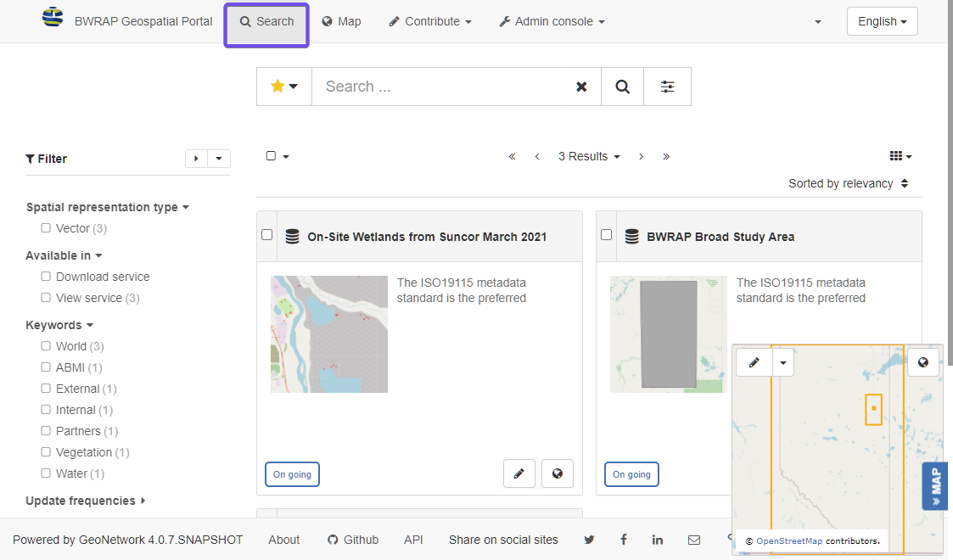This screenshot has width=953, height=560.
Task: Open the Contribute menu
Action: (x=430, y=21)
